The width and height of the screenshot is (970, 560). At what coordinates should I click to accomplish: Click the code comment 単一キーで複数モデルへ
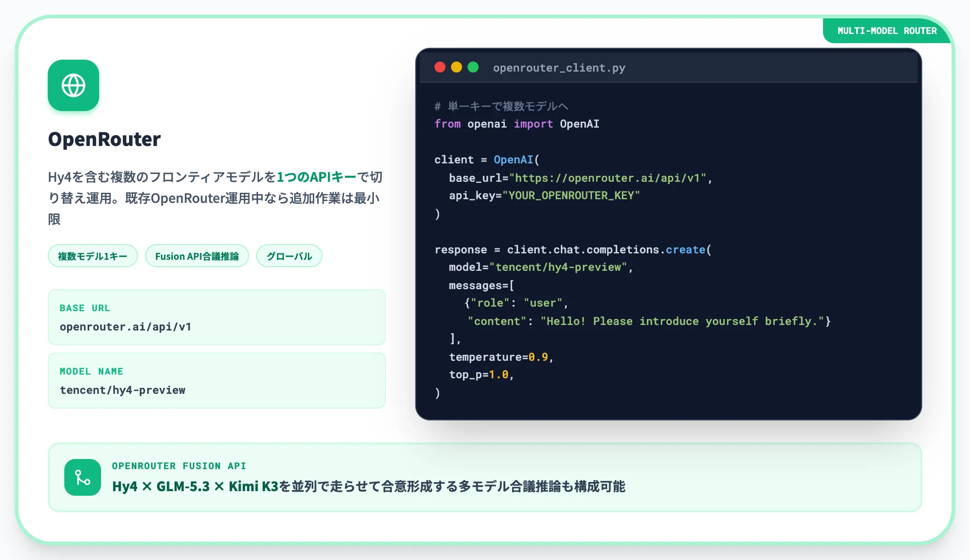(502, 106)
